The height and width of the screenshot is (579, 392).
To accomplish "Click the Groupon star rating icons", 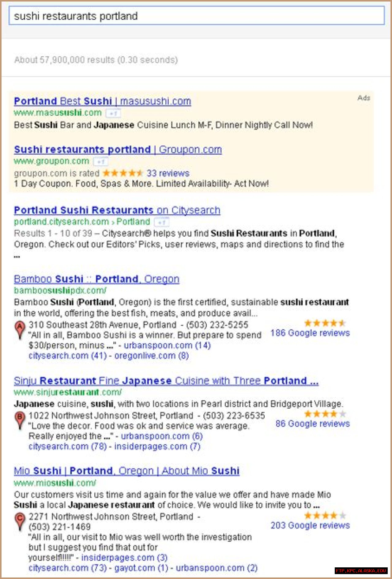I will coord(123,173).
